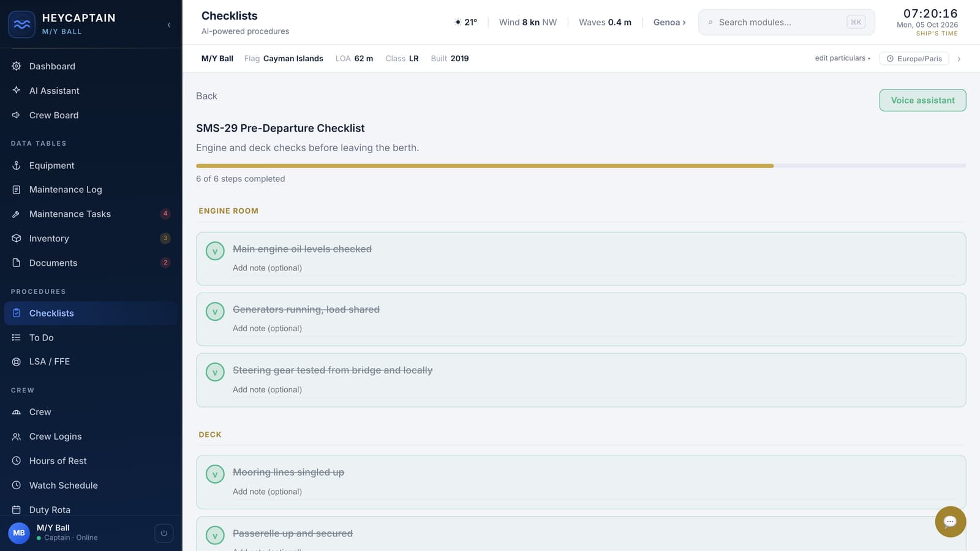The width and height of the screenshot is (980, 551).
Task: Uncheck Main engine oil levels checked step
Action: click(x=215, y=251)
